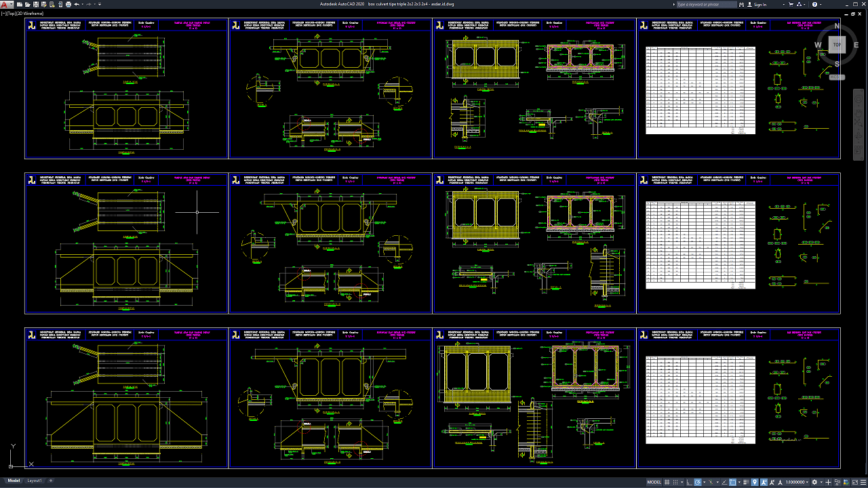Click the Plot printer icon
This screenshot has height=488, width=868.
[x=68, y=4]
